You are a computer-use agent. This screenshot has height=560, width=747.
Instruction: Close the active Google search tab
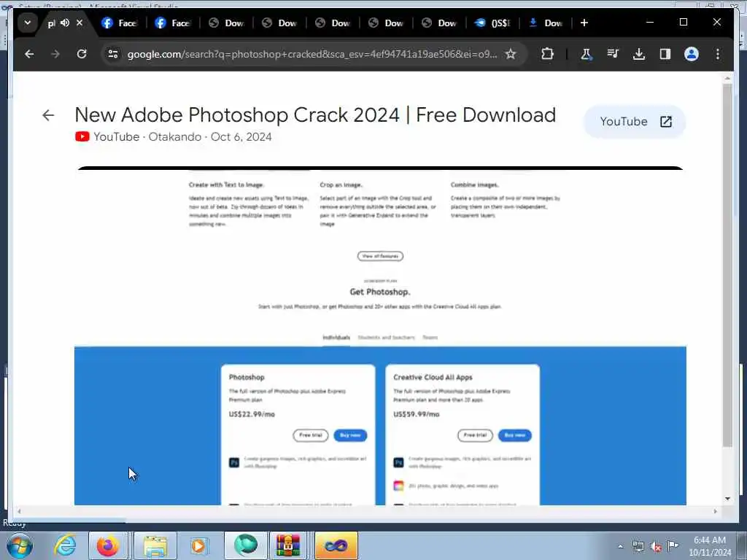(x=80, y=23)
